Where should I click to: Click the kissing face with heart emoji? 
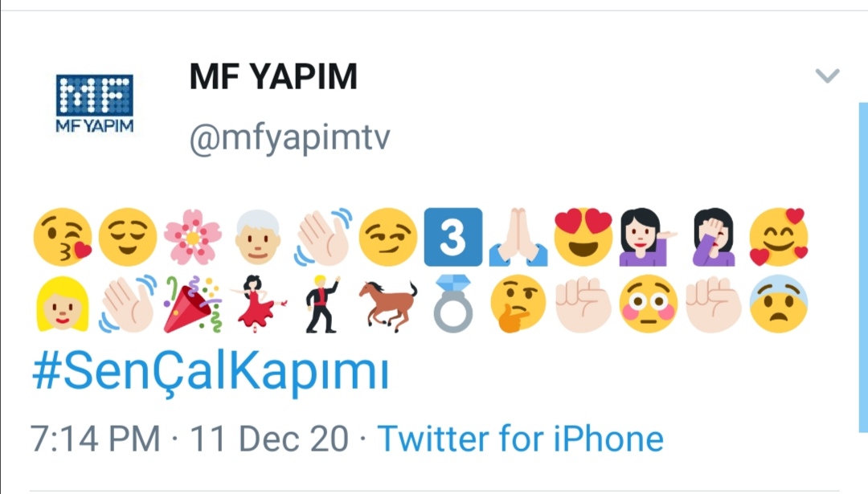click(63, 237)
